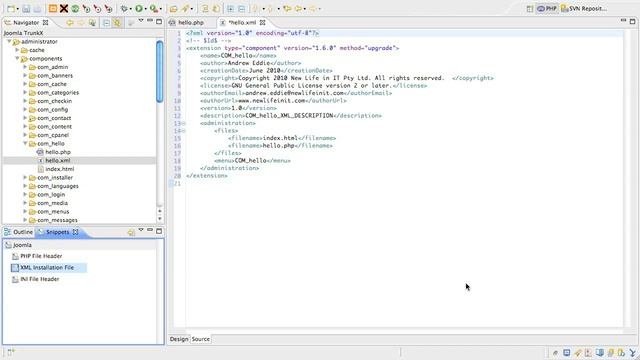Collapse the components folder

[x=17, y=58]
